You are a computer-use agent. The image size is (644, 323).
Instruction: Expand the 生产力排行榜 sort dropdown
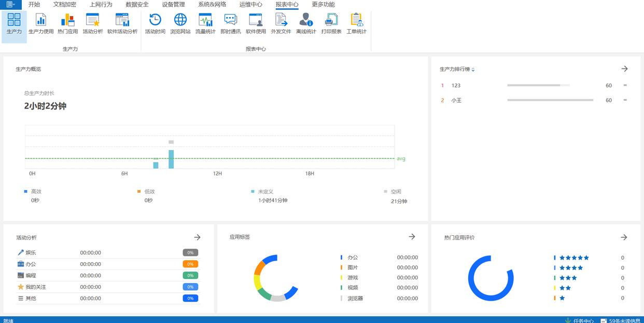click(x=473, y=70)
